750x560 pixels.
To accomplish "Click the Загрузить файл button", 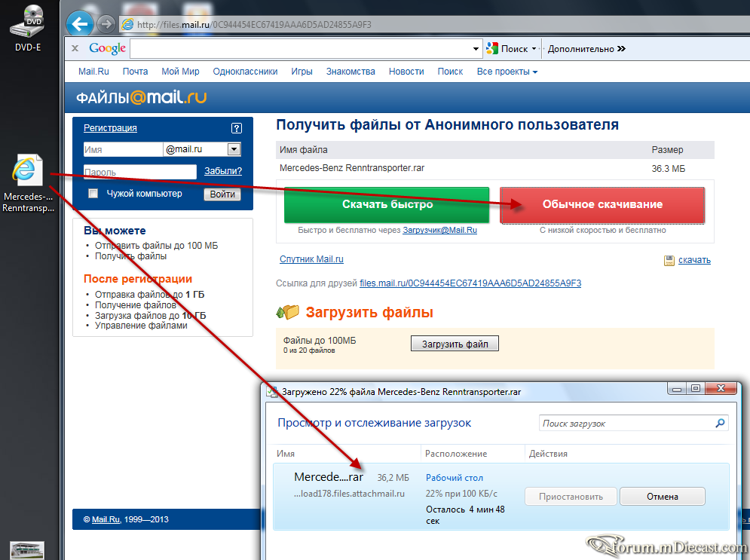I will (x=455, y=344).
